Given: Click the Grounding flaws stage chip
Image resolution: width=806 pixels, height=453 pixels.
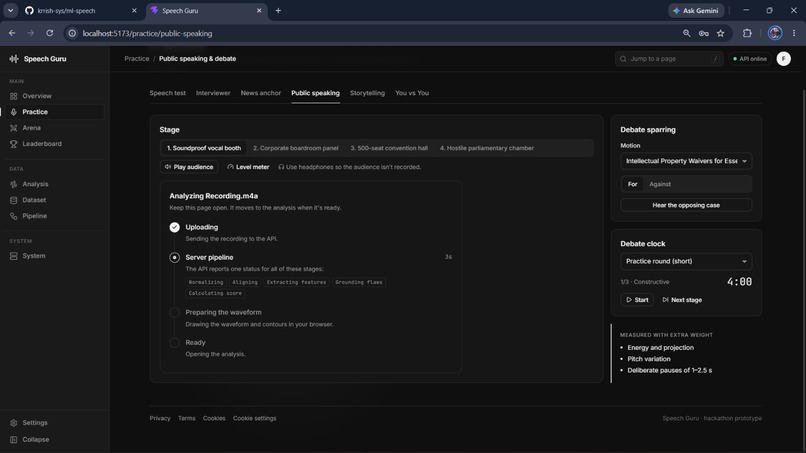Looking at the screenshot, I should (x=359, y=282).
